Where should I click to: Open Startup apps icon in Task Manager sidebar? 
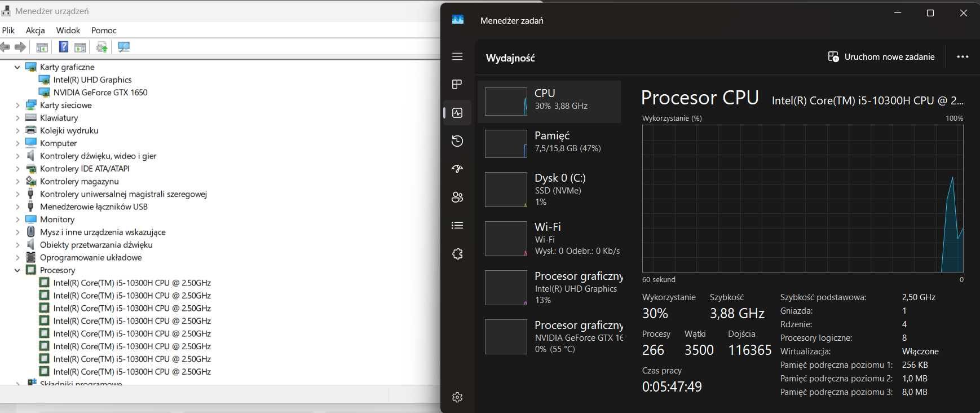tap(457, 169)
